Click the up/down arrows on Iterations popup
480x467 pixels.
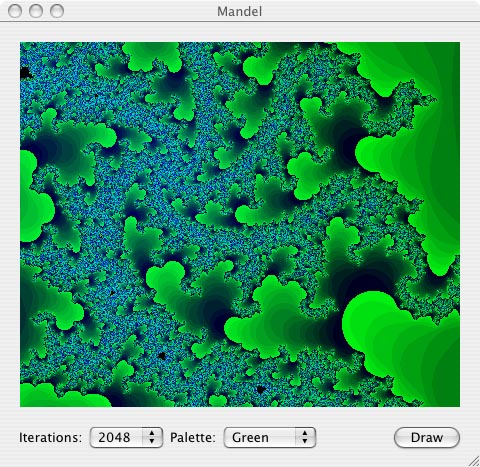pos(152,437)
